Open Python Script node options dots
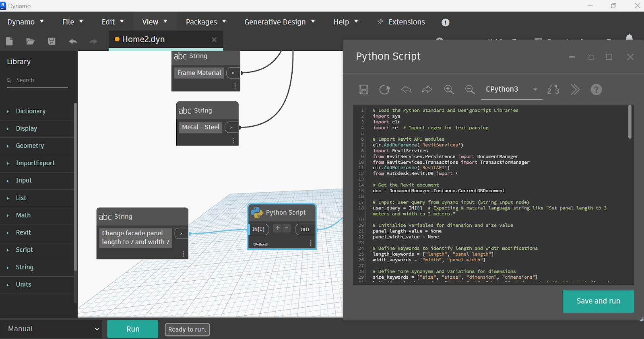This screenshot has width=644, height=339. pos(311,243)
